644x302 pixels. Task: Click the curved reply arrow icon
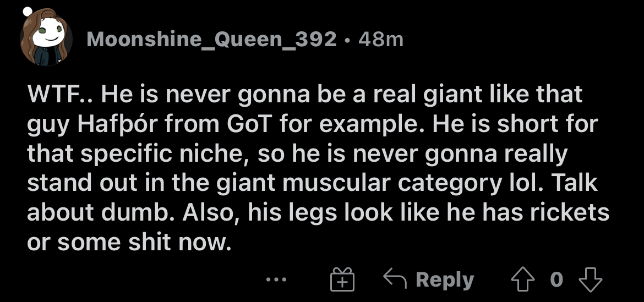pyautogui.click(x=395, y=278)
